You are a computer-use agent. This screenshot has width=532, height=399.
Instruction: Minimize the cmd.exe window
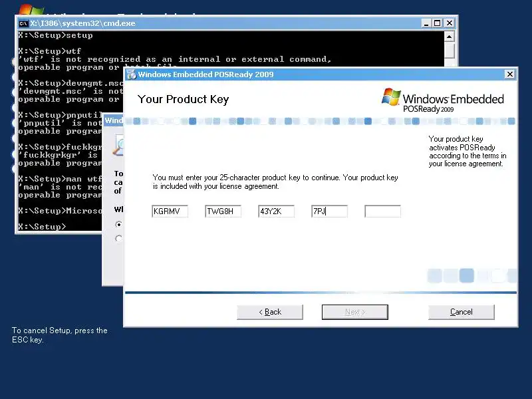click(426, 23)
